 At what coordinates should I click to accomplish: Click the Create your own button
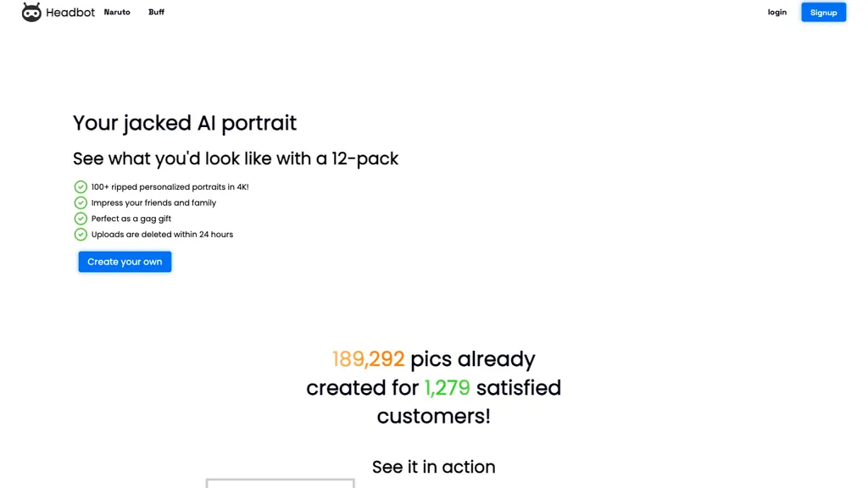(x=125, y=262)
